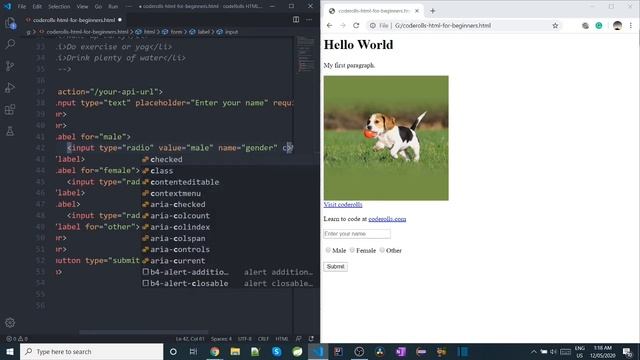Image resolution: width=640 pixels, height=360 pixels.
Task: Open the Selection menu
Action: click(59, 7)
